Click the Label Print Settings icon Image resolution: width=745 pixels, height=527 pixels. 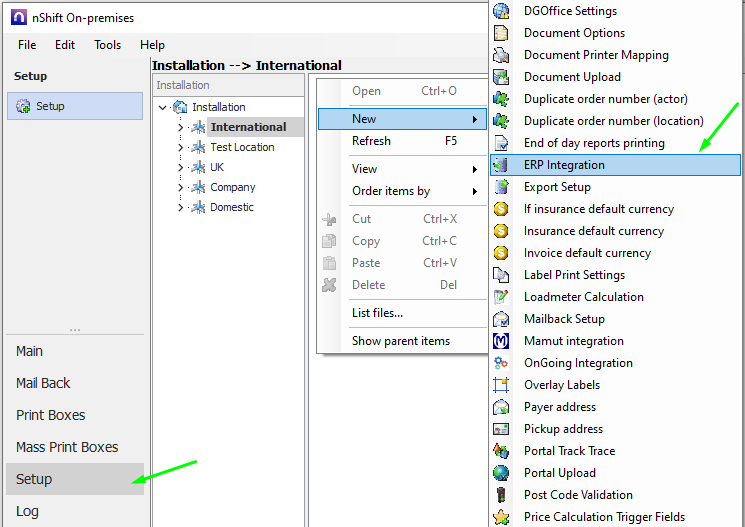click(x=501, y=275)
